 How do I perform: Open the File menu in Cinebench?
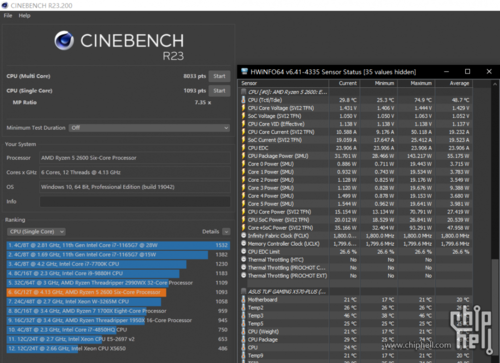tap(8, 16)
